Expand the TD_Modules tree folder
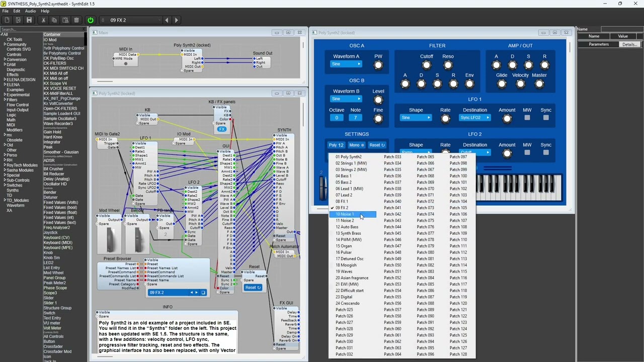Screen dimensions: 644x362 pyautogui.click(x=5, y=201)
